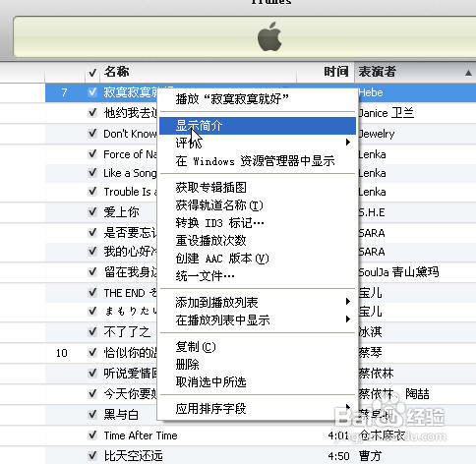Uncheck the 黑与白 track checkbox
Screen dimensions: 476x464
point(92,414)
